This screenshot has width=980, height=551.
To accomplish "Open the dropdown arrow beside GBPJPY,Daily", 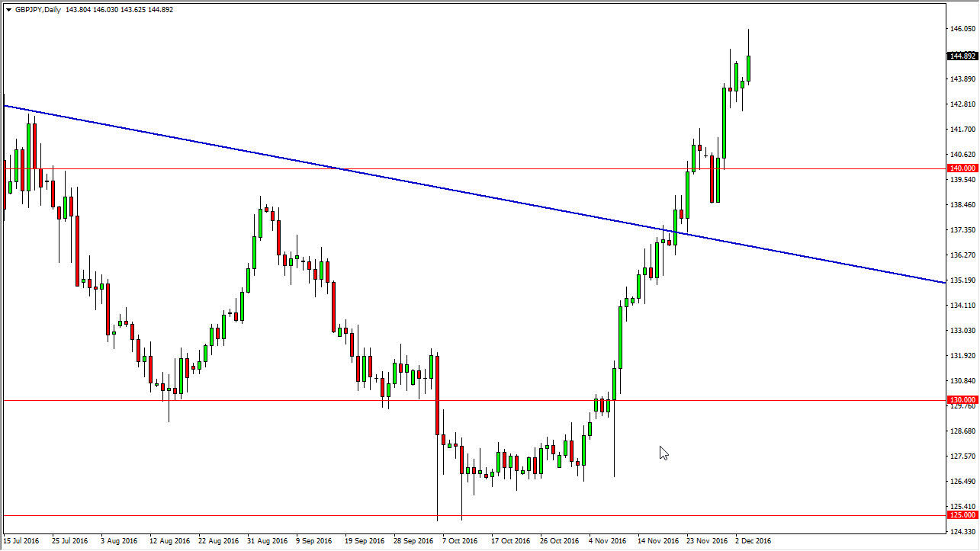I will coord(8,10).
